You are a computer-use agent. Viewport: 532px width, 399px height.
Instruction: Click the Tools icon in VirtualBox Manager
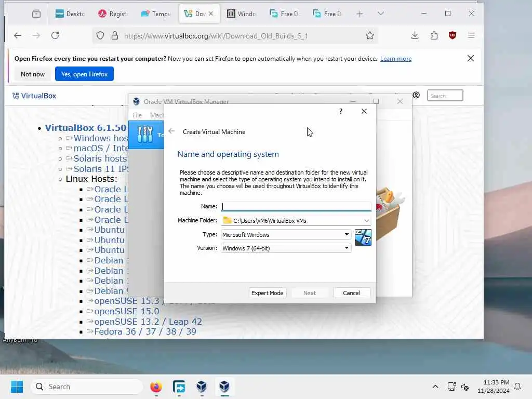(145, 135)
